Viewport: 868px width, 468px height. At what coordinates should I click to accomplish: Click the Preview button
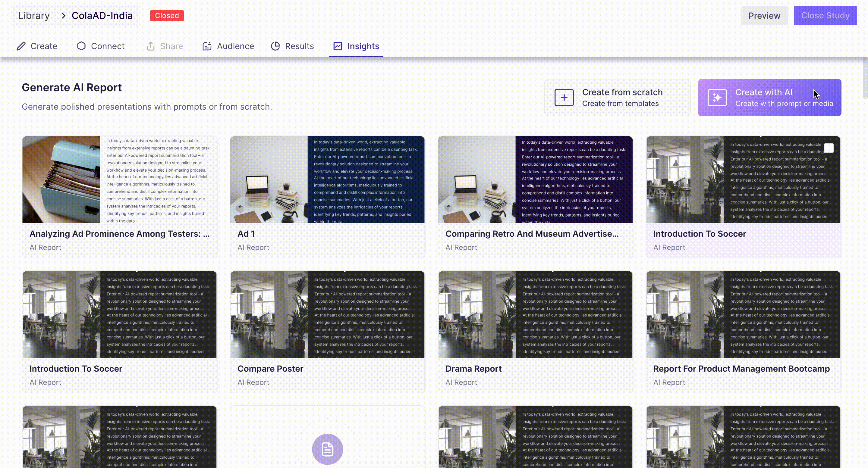click(764, 15)
